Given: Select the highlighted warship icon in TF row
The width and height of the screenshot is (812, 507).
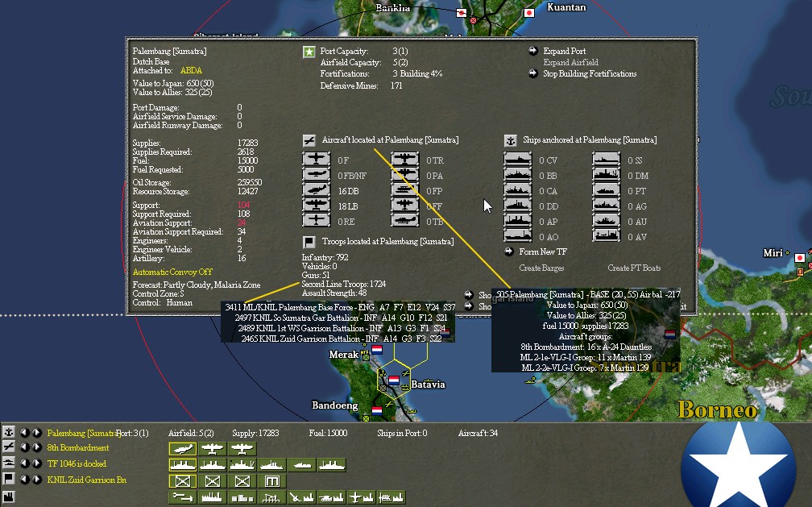Looking at the screenshot, I should pyautogui.click(x=182, y=465).
